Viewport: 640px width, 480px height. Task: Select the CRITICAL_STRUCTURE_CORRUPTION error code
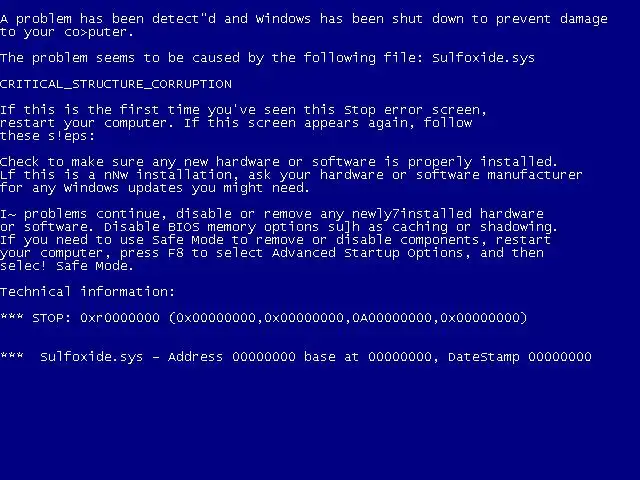coord(116,84)
